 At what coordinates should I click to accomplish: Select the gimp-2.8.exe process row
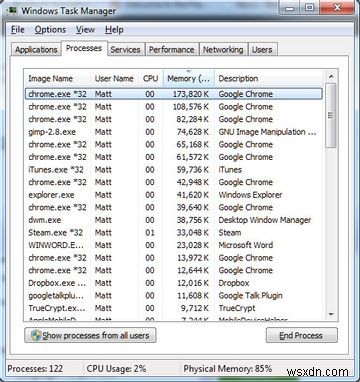pos(174,132)
